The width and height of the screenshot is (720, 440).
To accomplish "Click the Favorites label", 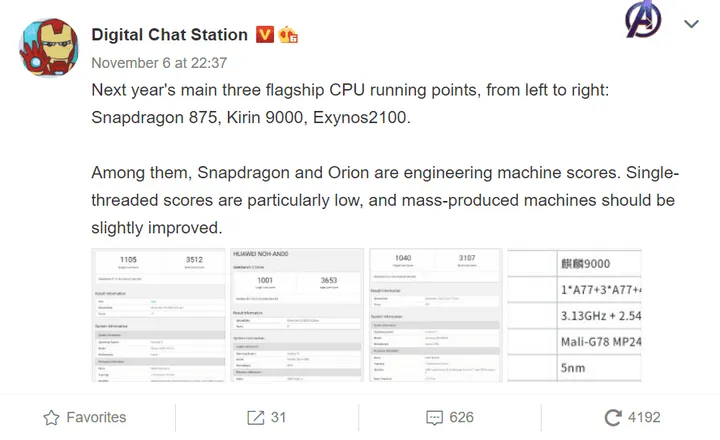I will click(96, 417).
